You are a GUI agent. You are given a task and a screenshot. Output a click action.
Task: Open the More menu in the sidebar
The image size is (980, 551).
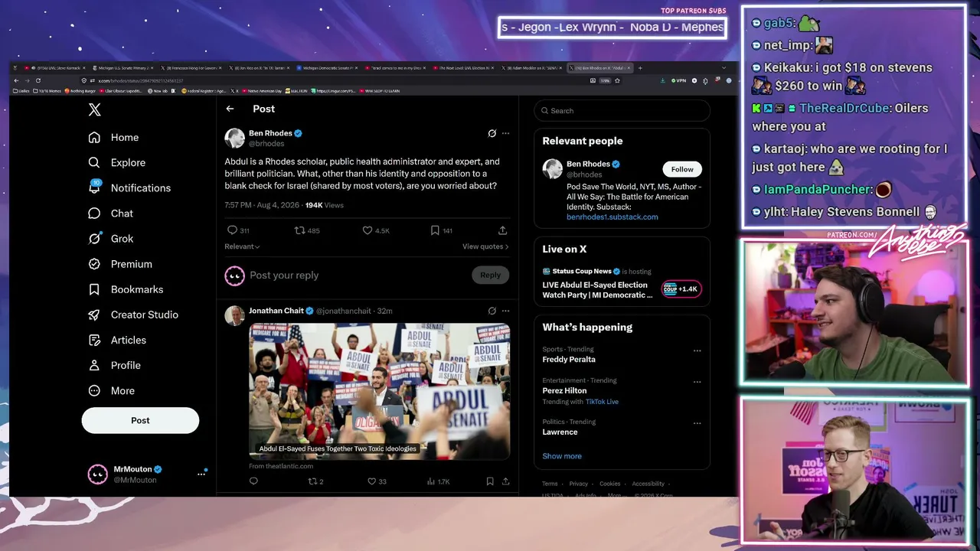(111, 390)
